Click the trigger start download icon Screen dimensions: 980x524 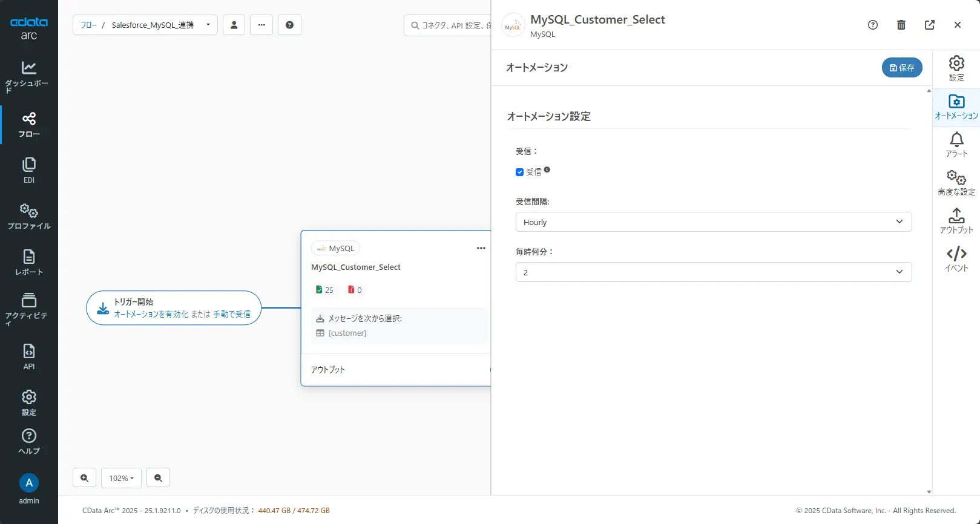pos(104,308)
